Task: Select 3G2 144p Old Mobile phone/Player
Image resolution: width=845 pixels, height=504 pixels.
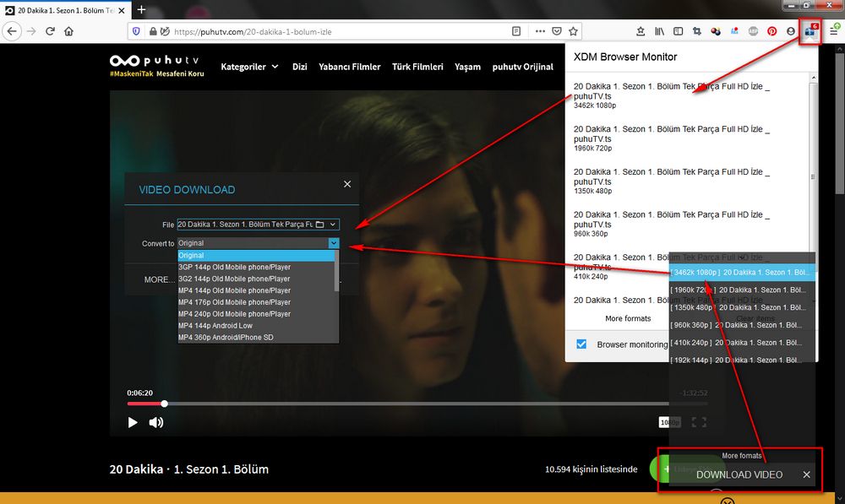Action: 256,279
